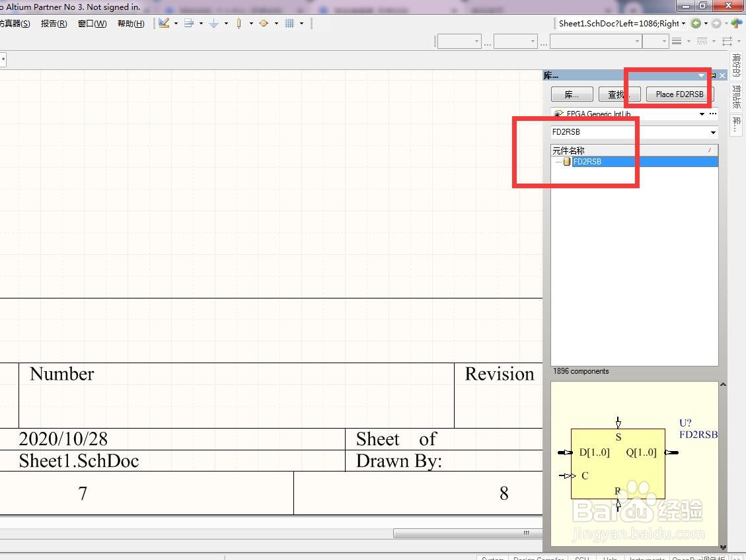746x560 pixels.
Task: Click the Place FD2RSB button
Action: click(680, 94)
